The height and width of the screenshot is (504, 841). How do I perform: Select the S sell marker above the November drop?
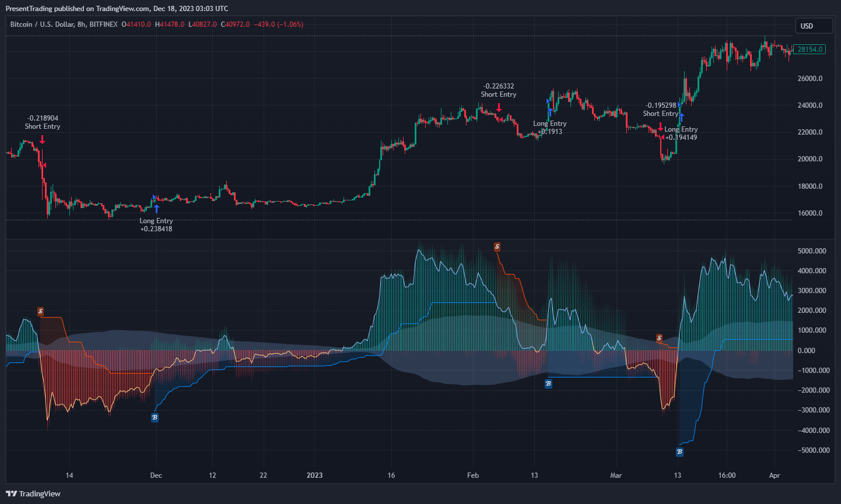pyautogui.click(x=40, y=312)
